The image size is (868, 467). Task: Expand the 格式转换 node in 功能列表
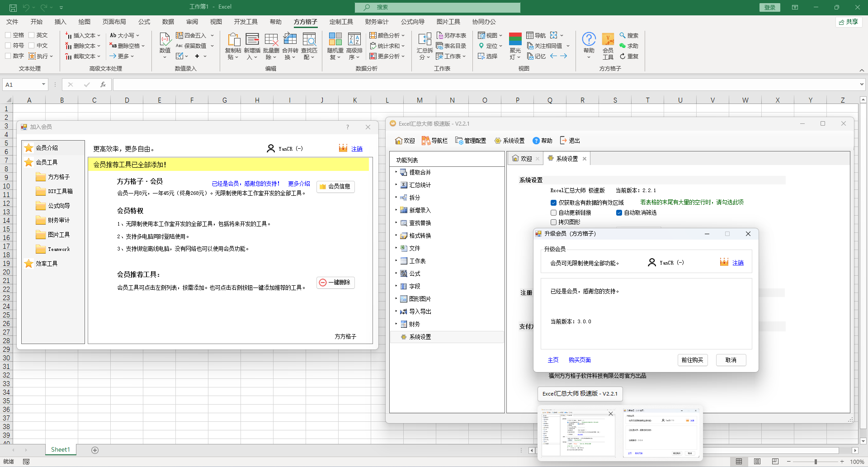pyautogui.click(x=396, y=236)
